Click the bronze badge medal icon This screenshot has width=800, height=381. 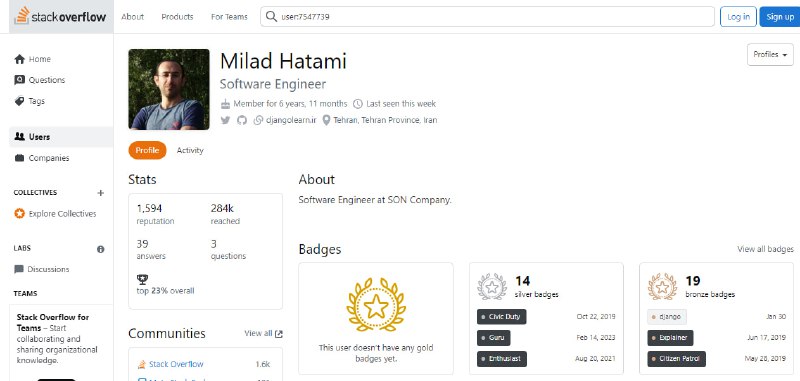[662, 286]
